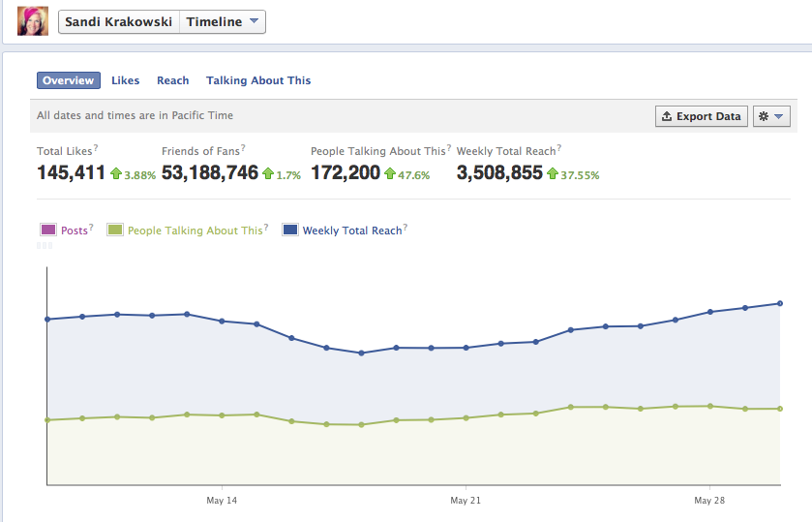This screenshot has width=812, height=522.
Task: Toggle People Talking About This series in legend
Action: coord(115,230)
